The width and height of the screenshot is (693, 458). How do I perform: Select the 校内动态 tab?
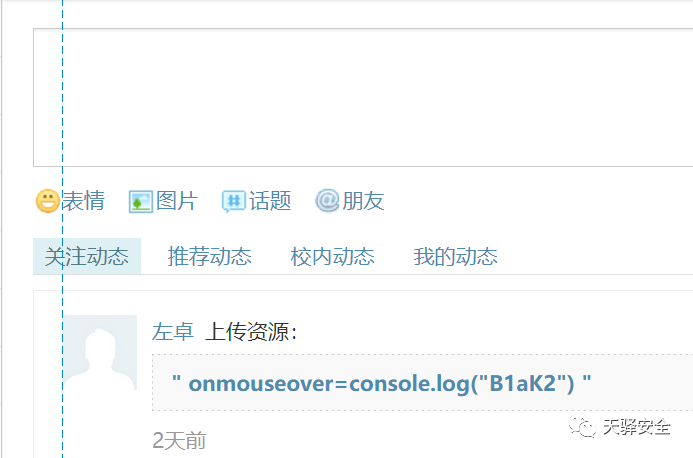(x=332, y=256)
